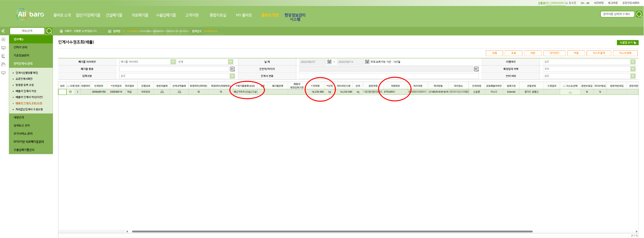
Task: Open the 의료폐기물 top menu
Action: (x=140, y=15)
